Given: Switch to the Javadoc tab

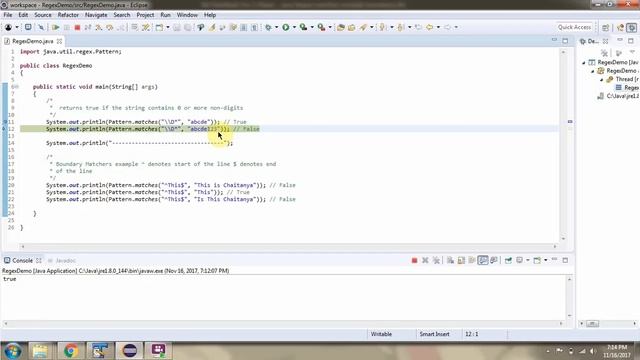Looking at the screenshot, I should click(62, 260).
